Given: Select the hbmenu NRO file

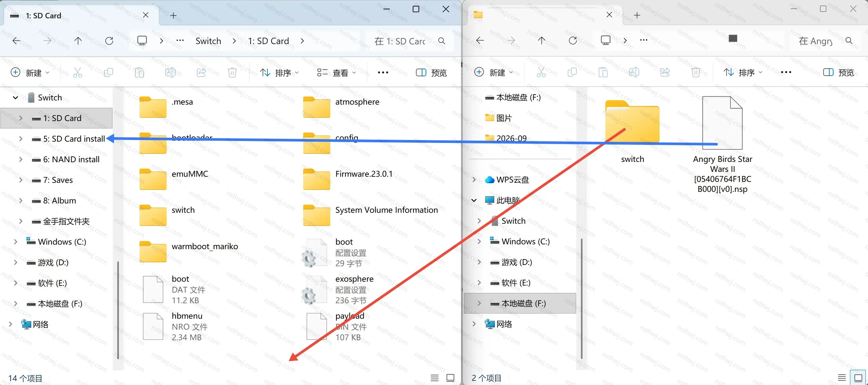Looking at the screenshot, I should pos(175,326).
